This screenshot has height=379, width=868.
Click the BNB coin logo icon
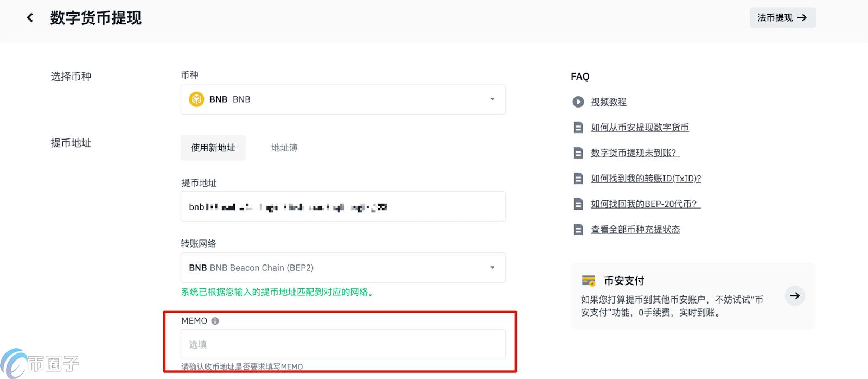(196, 99)
